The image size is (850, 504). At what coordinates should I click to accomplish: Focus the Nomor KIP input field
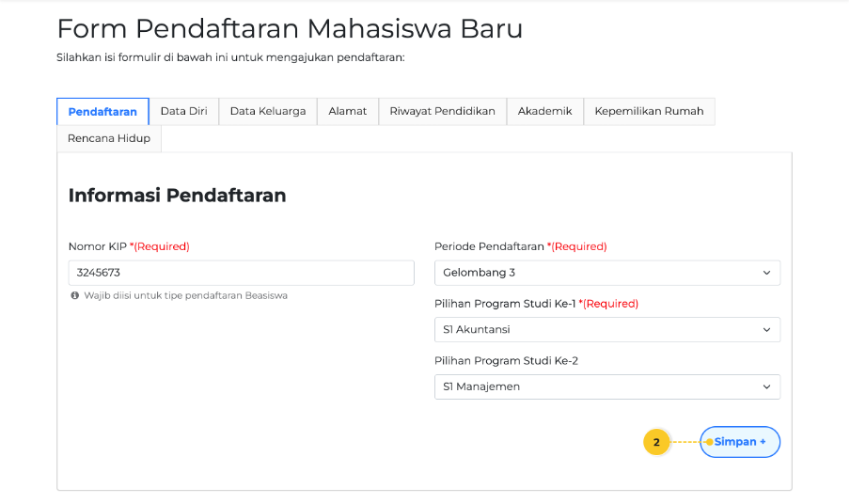click(241, 273)
